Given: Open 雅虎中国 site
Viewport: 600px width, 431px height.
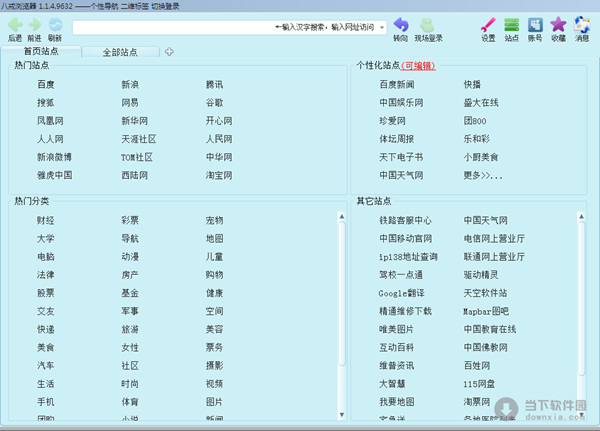Looking at the screenshot, I should [54, 175].
